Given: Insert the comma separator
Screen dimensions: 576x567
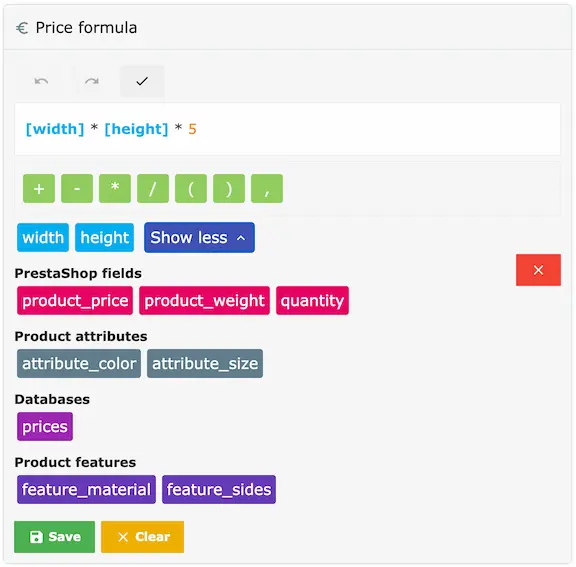Looking at the screenshot, I should pyautogui.click(x=267, y=189).
